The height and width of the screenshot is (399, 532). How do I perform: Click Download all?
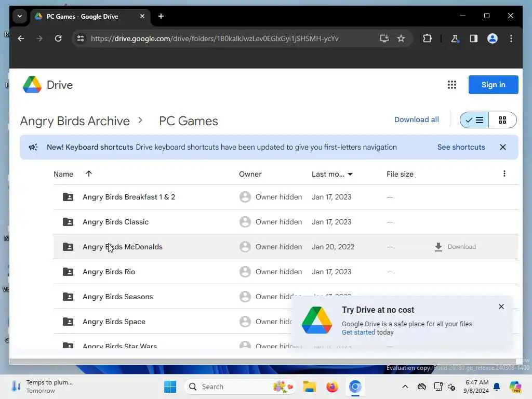coord(416,119)
